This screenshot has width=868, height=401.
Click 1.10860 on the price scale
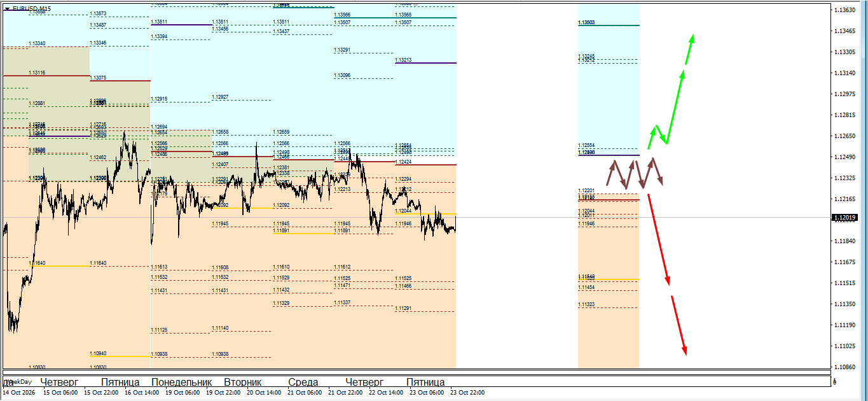point(844,367)
